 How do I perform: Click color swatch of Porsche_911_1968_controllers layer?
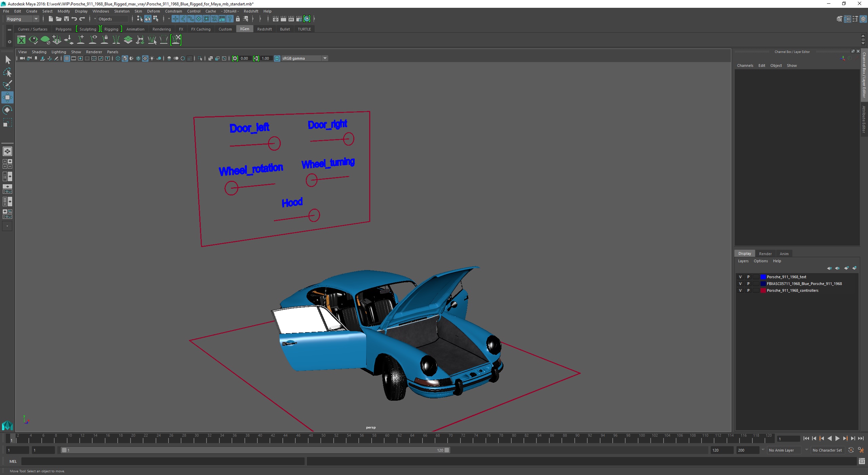tap(763, 290)
